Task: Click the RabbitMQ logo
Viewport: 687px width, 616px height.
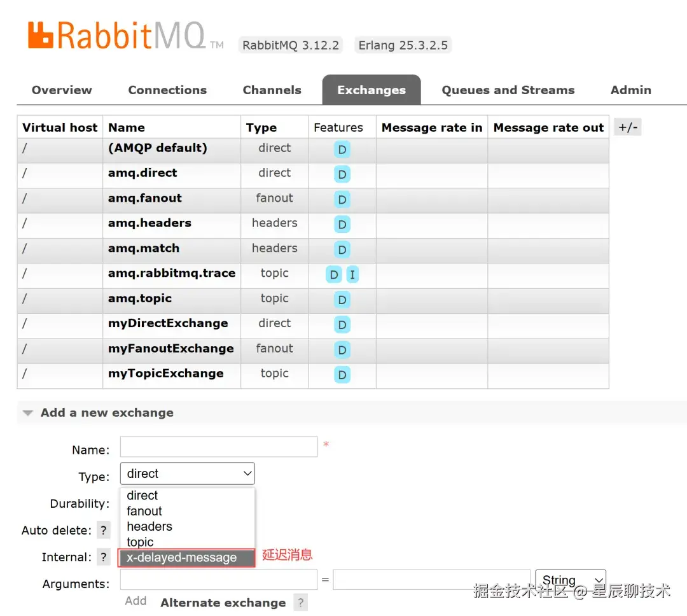Action: (x=126, y=36)
